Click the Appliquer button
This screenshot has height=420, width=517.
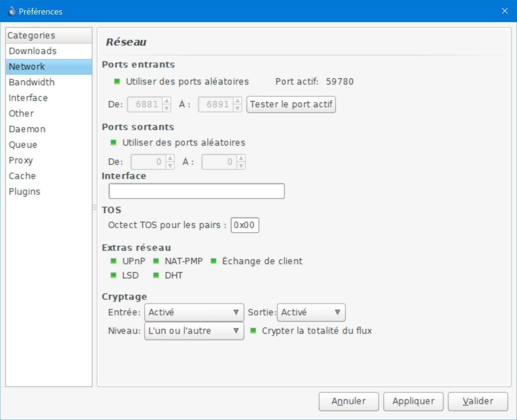[x=413, y=401]
